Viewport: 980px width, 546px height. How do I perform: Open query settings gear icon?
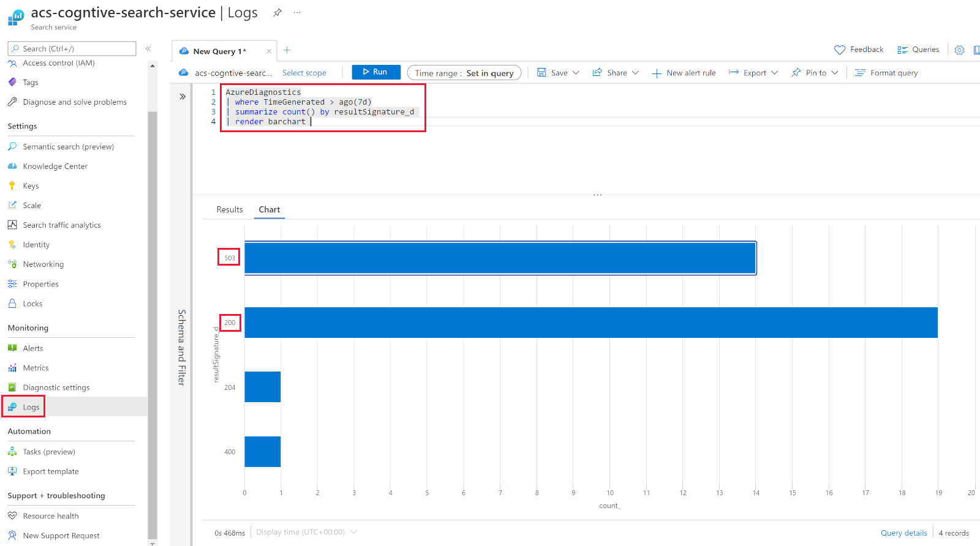960,50
